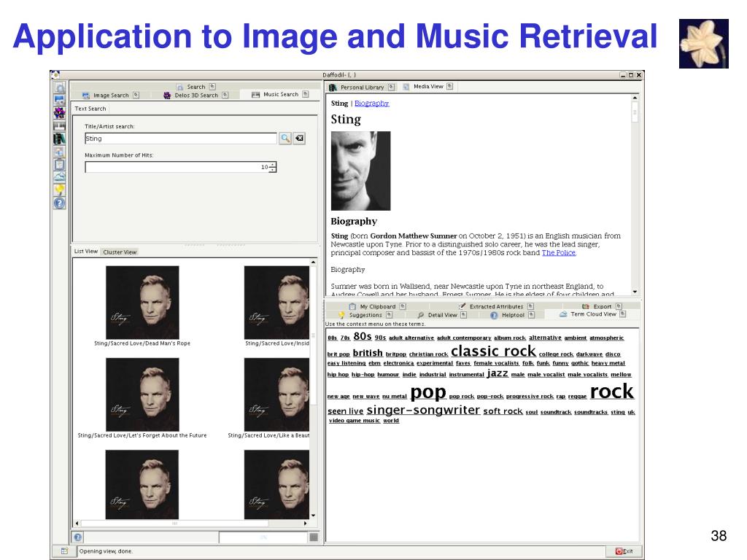Click detach icon next to Personal Library tab

[391, 87]
